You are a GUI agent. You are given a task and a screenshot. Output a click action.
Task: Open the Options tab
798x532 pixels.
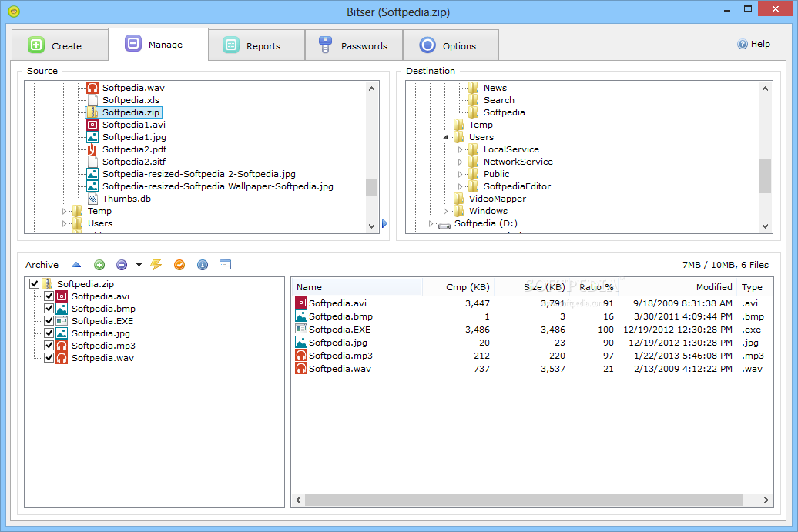point(451,45)
